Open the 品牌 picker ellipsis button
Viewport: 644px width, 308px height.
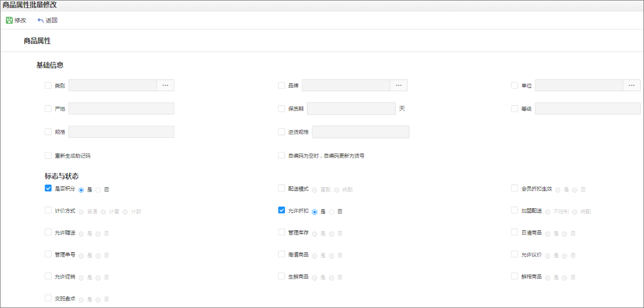point(398,85)
